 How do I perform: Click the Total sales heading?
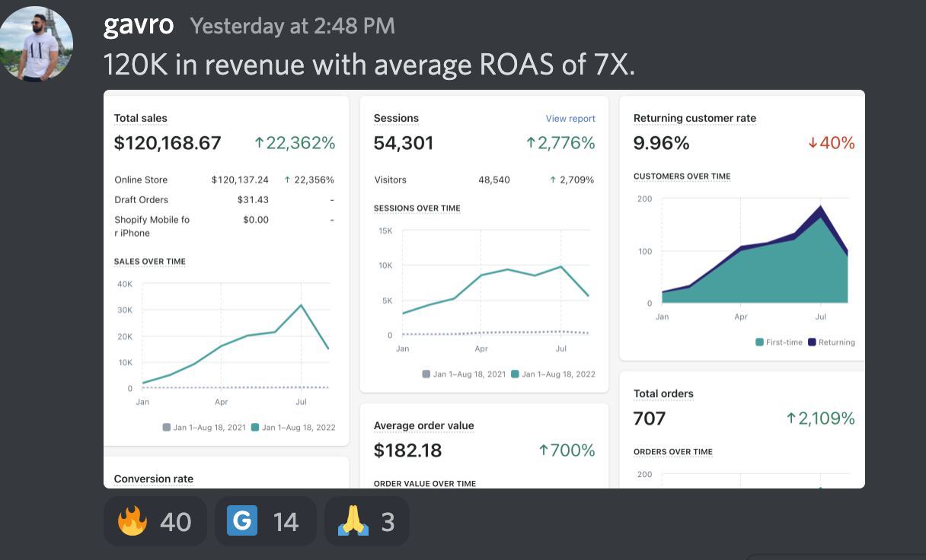(x=140, y=118)
